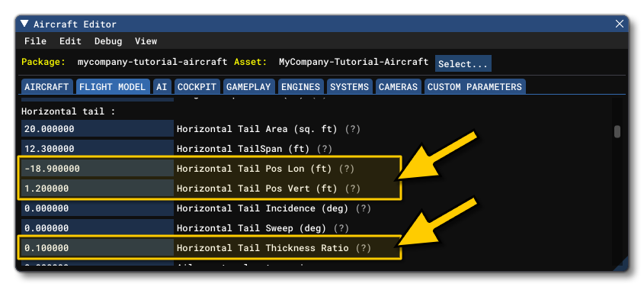The width and height of the screenshot is (644, 287).
Task: Click the asset name MyCompany-Tutorial-Aircraft
Action: click(x=354, y=62)
